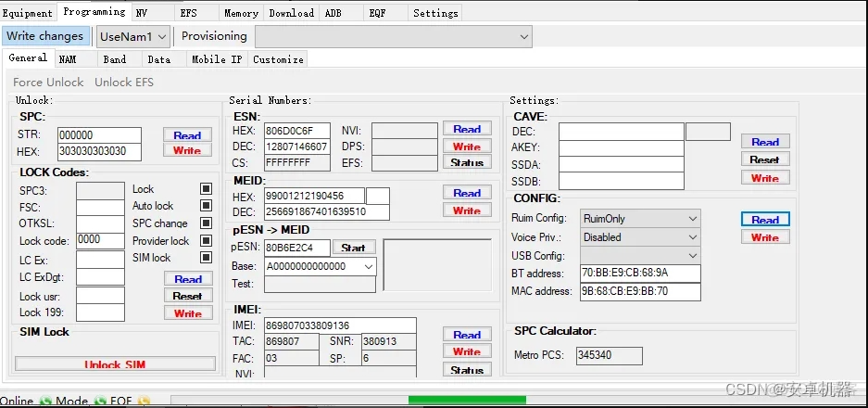Image resolution: width=868 pixels, height=408 pixels.
Task: Click Unlock EFS
Action: click(124, 82)
